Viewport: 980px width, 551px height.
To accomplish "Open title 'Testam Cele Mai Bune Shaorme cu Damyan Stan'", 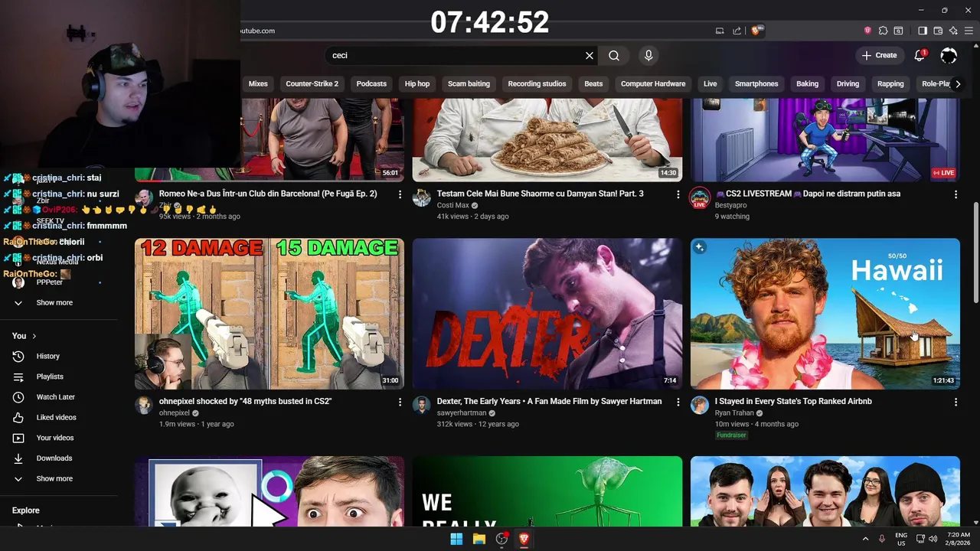I will (x=541, y=194).
